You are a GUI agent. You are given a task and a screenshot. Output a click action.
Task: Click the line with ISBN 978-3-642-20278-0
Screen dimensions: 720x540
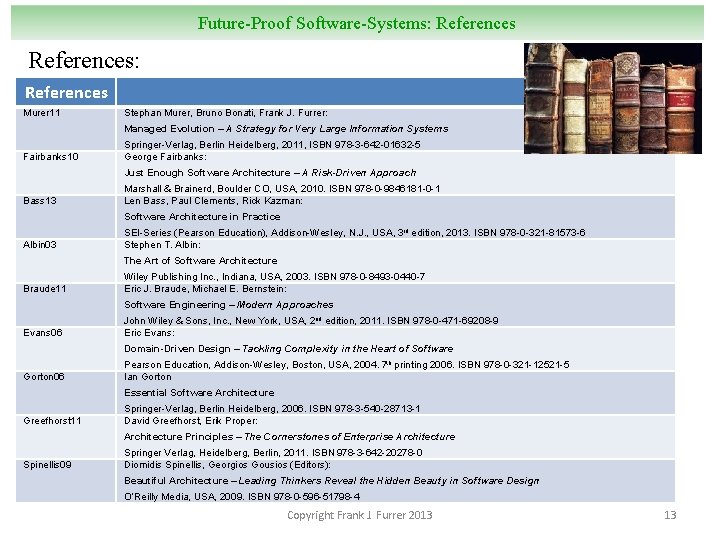pyautogui.click(x=273, y=453)
